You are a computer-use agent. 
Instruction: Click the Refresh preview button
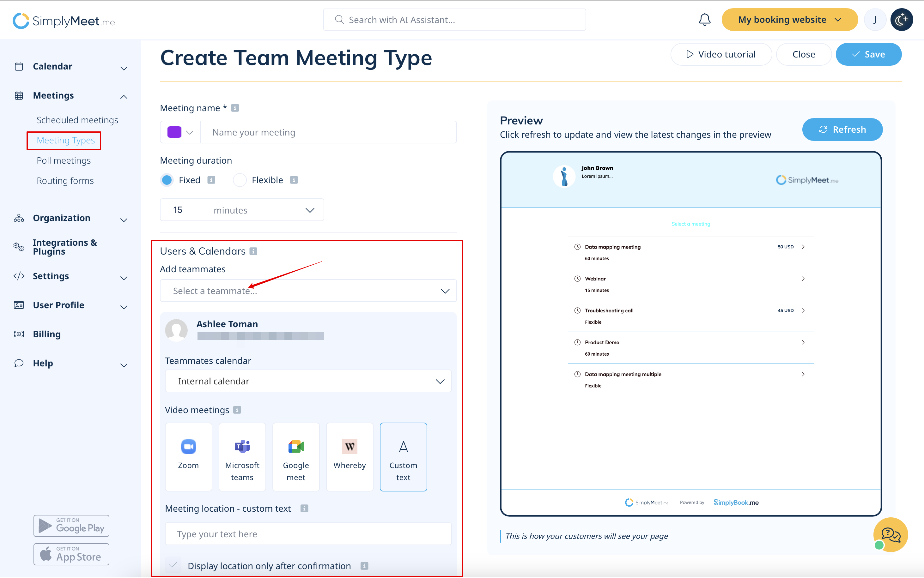[842, 129]
